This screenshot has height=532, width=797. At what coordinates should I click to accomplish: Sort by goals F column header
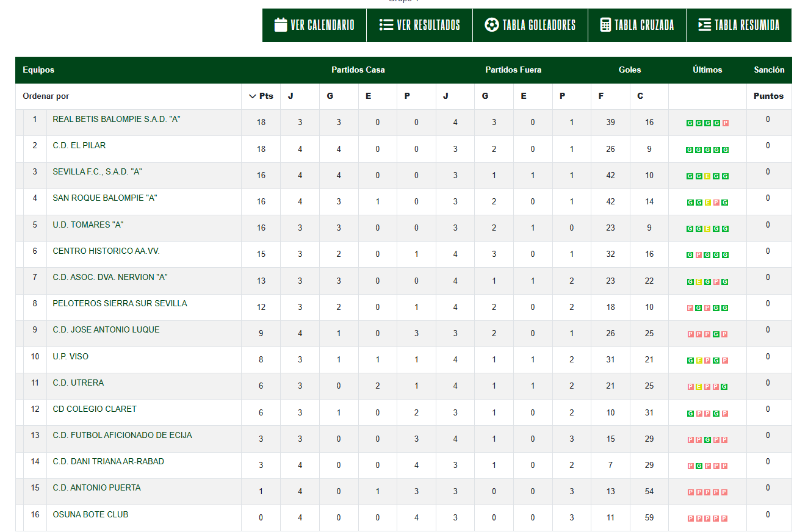601,96
